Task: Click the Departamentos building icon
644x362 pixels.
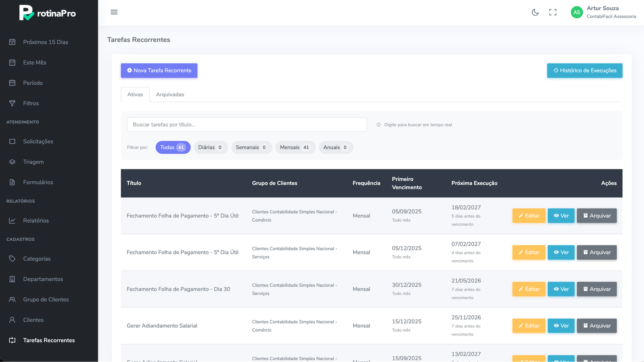Action: pos(12,279)
